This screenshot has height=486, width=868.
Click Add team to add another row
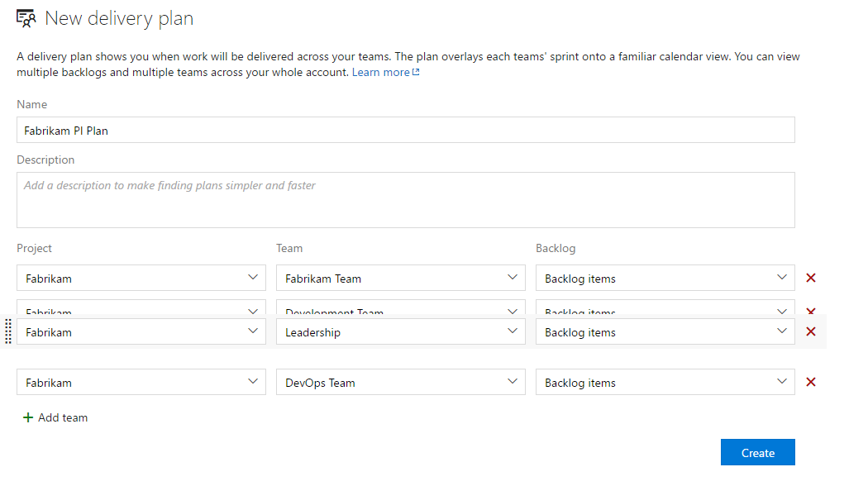pos(62,417)
